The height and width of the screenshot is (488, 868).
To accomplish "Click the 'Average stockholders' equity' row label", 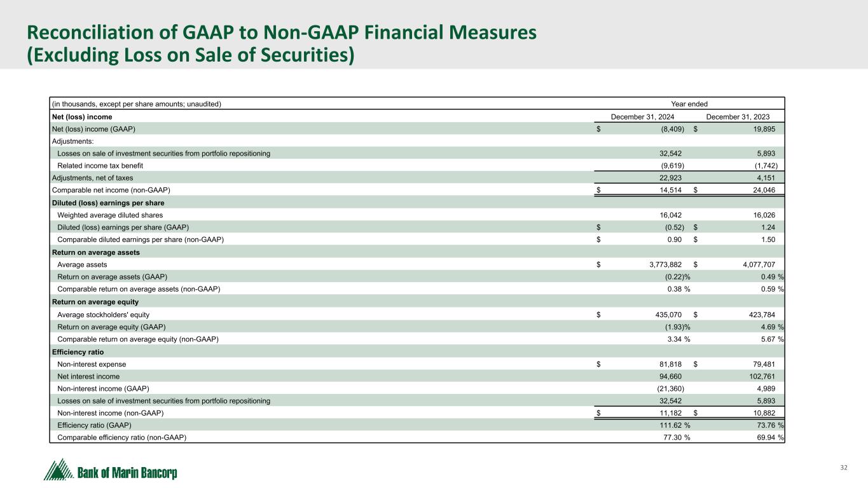I will [104, 315].
